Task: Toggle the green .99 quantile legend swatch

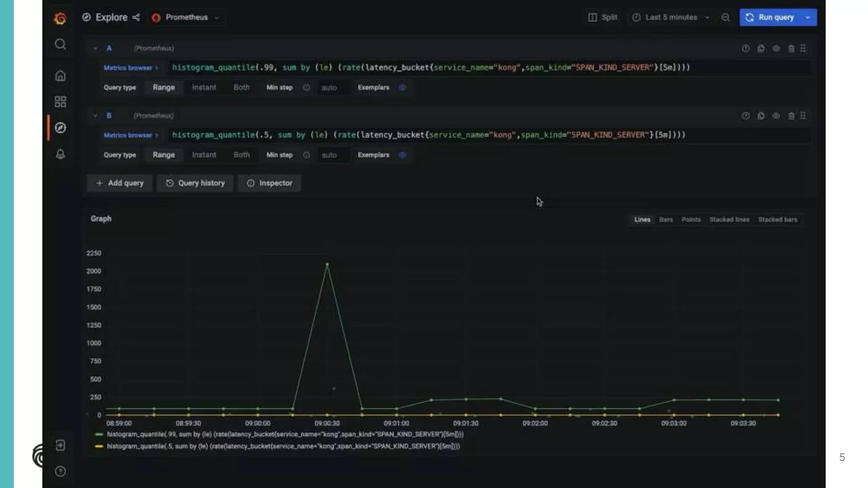Action: click(99, 434)
